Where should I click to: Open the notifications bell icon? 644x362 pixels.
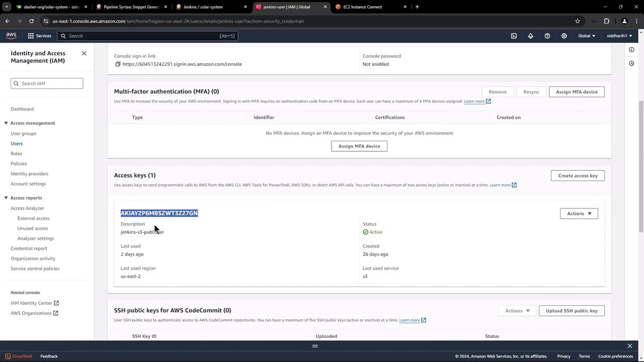click(x=530, y=36)
